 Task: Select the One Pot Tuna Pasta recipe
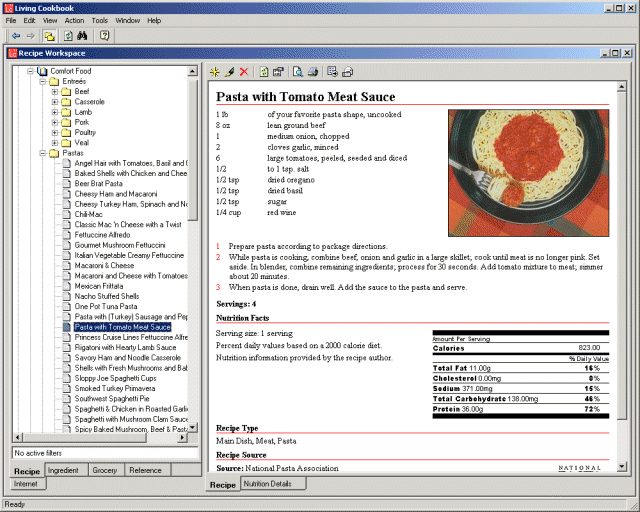106,306
